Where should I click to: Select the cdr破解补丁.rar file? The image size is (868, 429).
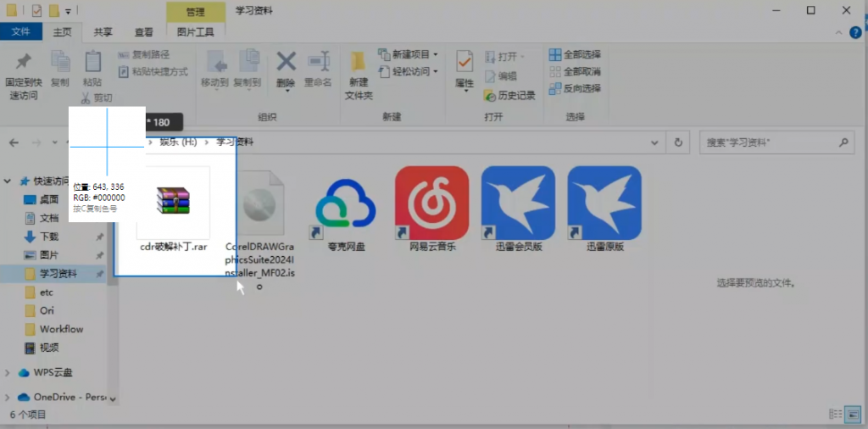(173, 209)
